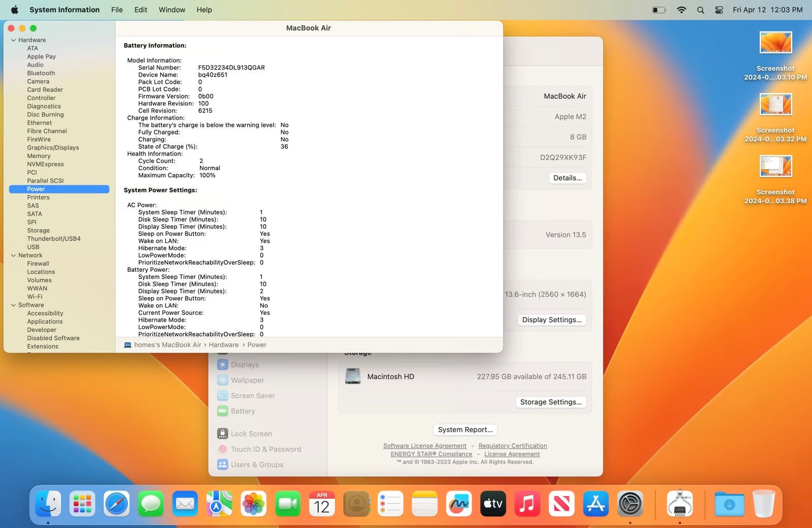Open Control Center from the menu bar
Viewport: 812px width, 528px height.
click(719, 10)
